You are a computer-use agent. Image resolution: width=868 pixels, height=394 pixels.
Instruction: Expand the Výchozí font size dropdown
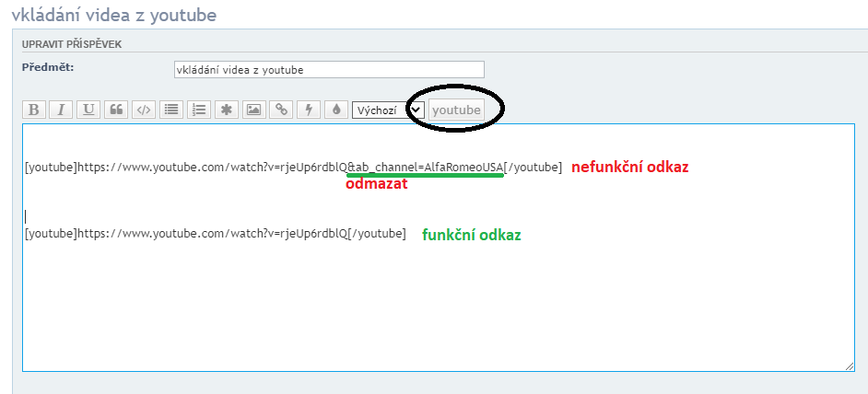(388, 110)
